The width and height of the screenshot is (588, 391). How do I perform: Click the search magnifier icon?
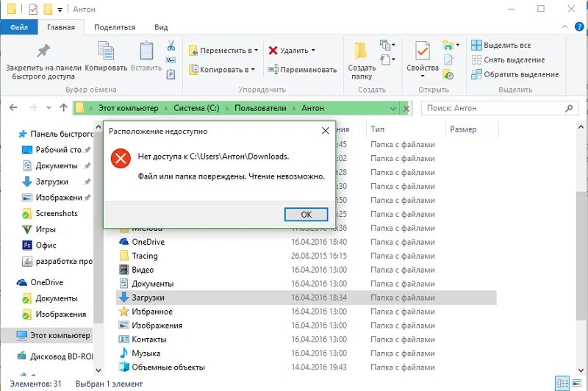coord(569,108)
